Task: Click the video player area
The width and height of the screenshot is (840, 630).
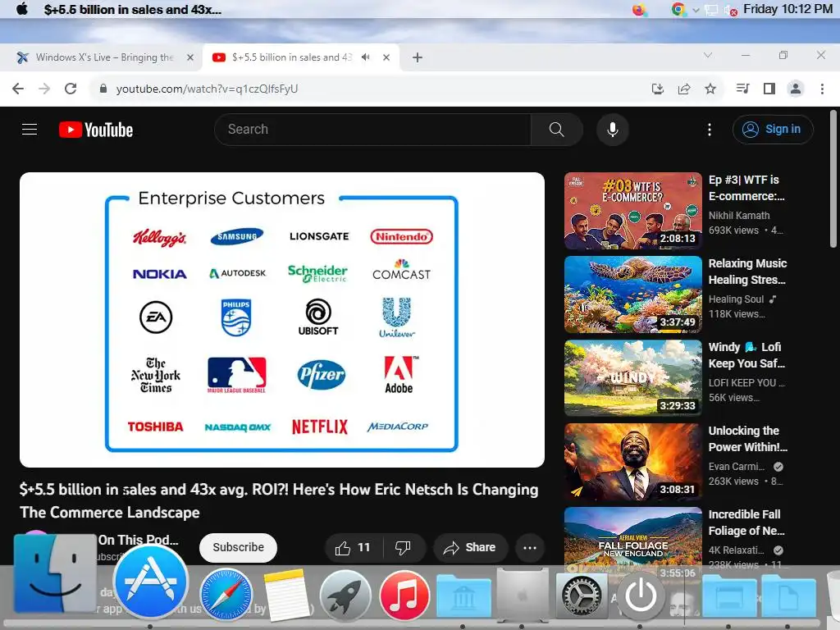Action: coord(282,320)
